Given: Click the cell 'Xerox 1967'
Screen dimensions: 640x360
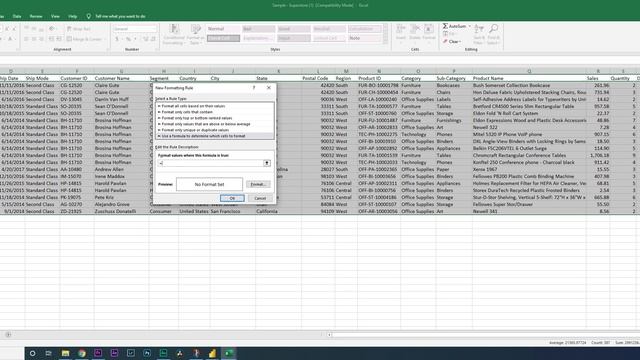Looking at the screenshot, I should 529,169.
